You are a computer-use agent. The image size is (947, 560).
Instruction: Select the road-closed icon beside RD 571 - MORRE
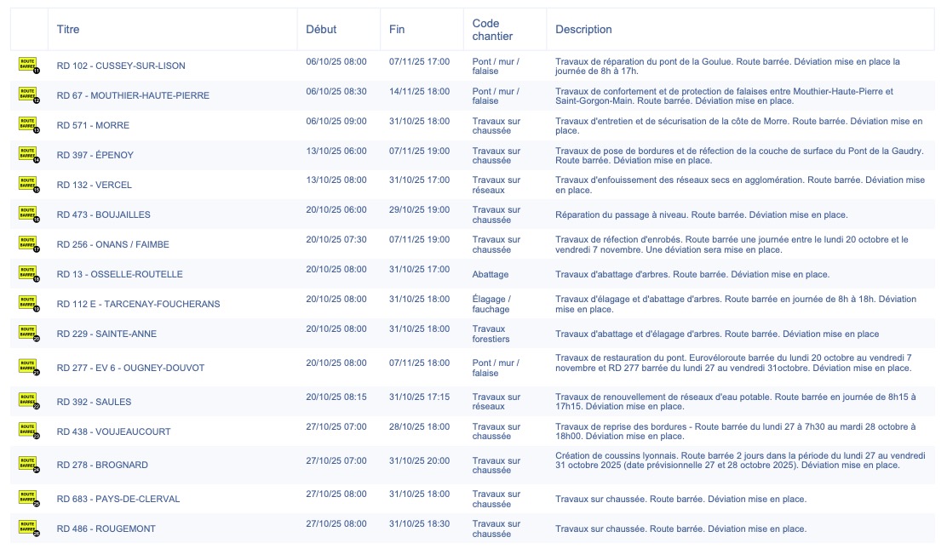coord(28,125)
